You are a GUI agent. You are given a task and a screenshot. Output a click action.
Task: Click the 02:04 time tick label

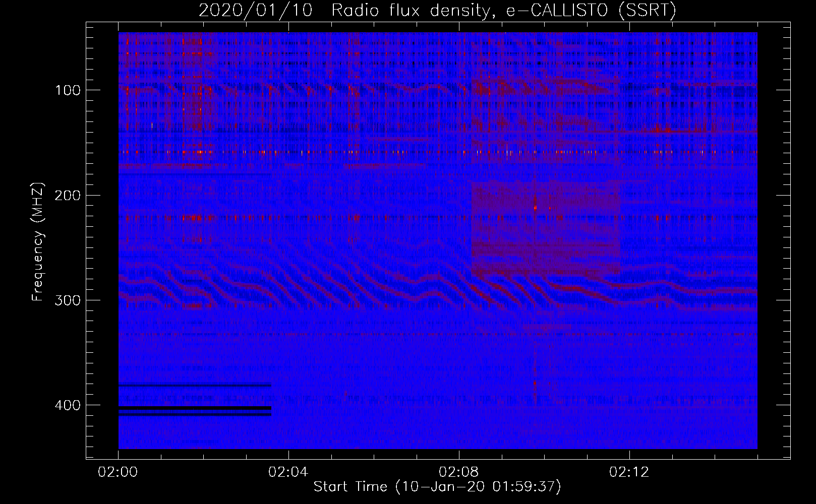tap(288, 472)
